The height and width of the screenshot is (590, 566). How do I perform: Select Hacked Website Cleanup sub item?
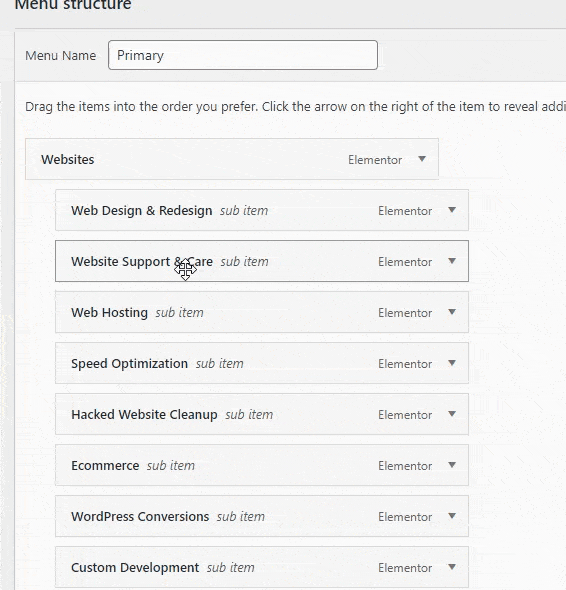pyautogui.click(x=262, y=414)
